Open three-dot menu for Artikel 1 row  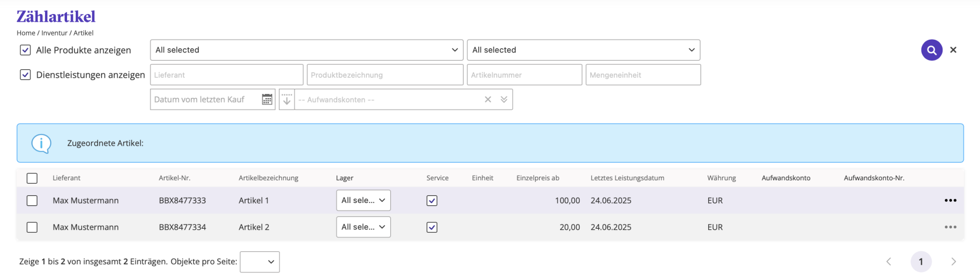950,201
